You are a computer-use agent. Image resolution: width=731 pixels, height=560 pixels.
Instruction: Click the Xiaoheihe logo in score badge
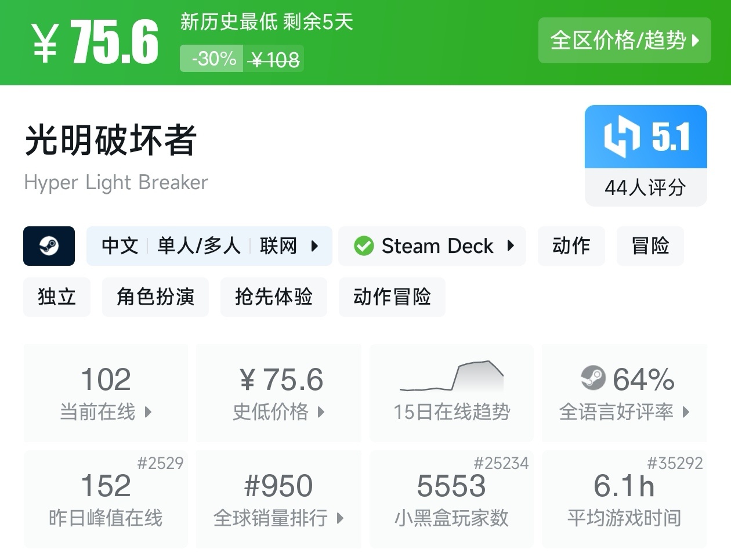tap(621, 137)
